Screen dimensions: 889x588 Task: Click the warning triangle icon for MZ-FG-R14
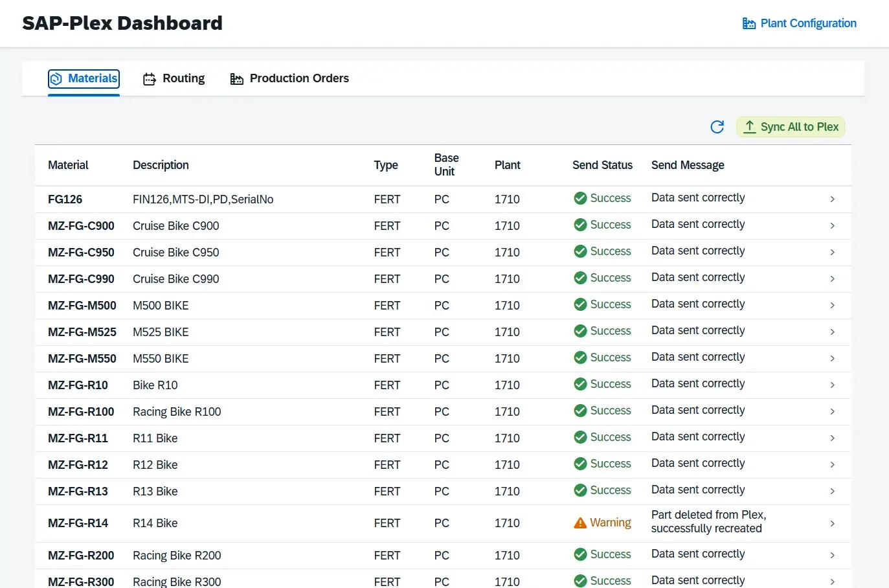click(580, 523)
